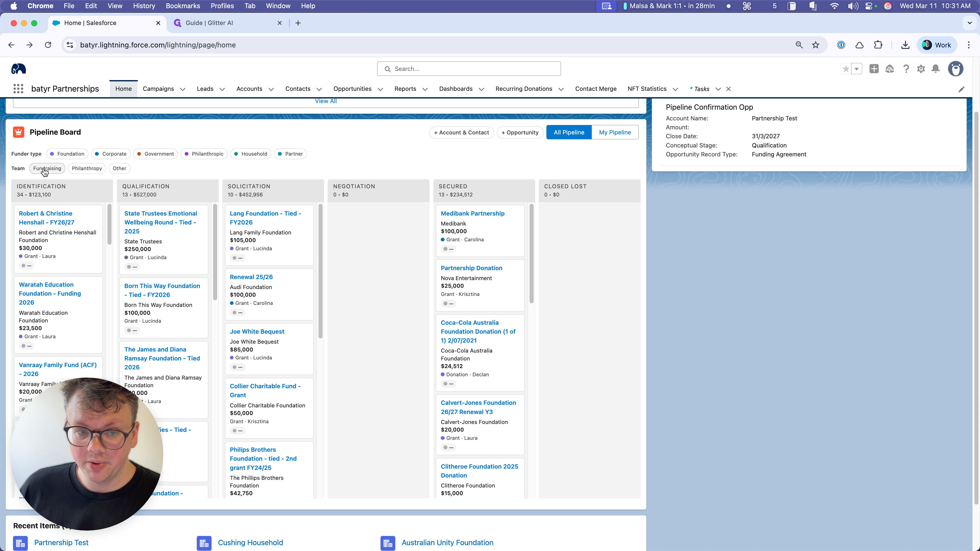Toggle the Philanthropic funder type filter
The width and height of the screenshot is (980, 551).
point(204,154)
